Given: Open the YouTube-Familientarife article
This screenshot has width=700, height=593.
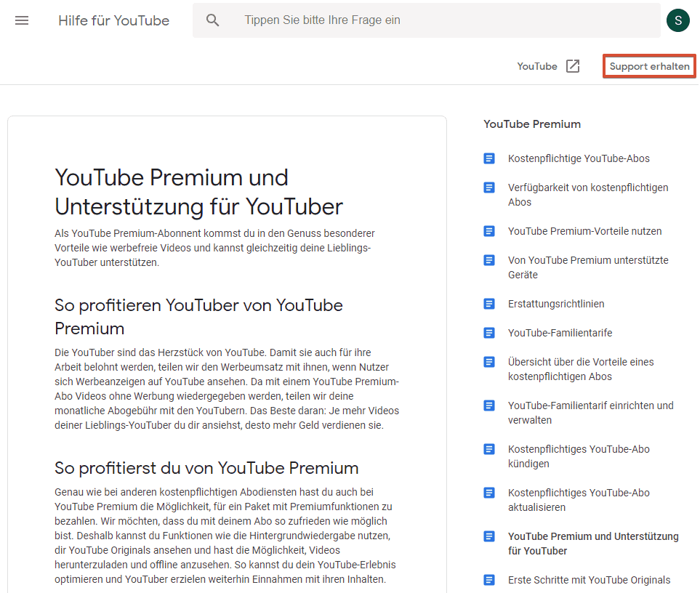Looking at the screenshot, I should pyautogui.click(x=560, y=333).
